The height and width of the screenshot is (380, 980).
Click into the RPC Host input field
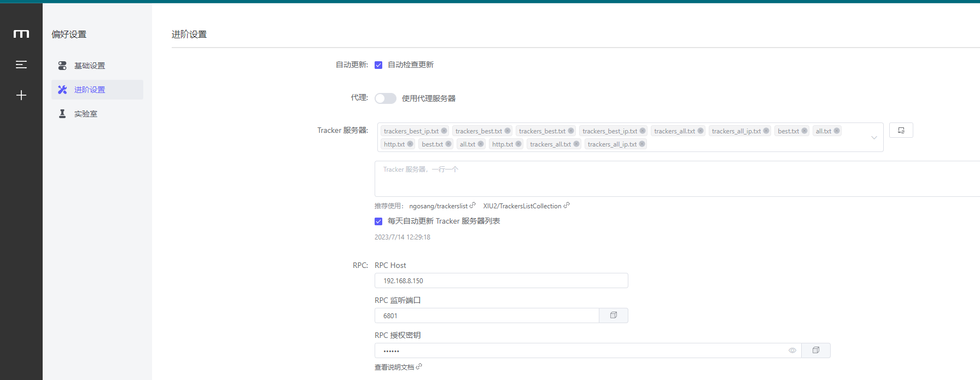pos(501,280)
